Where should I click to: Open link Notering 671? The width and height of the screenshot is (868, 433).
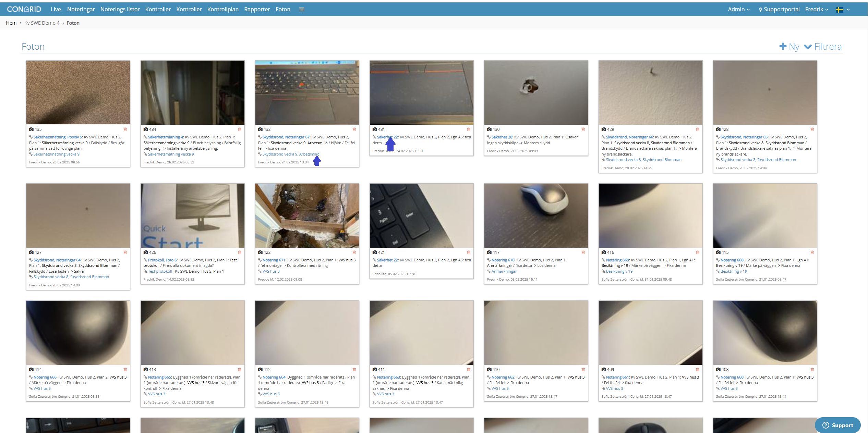click(x=274, y=260)
